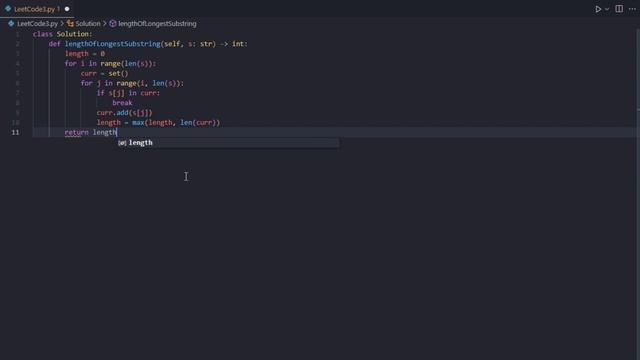
Task: Click the lengthOfLongestSubstring breadcrumb
Action: click(x=157, y=24)
